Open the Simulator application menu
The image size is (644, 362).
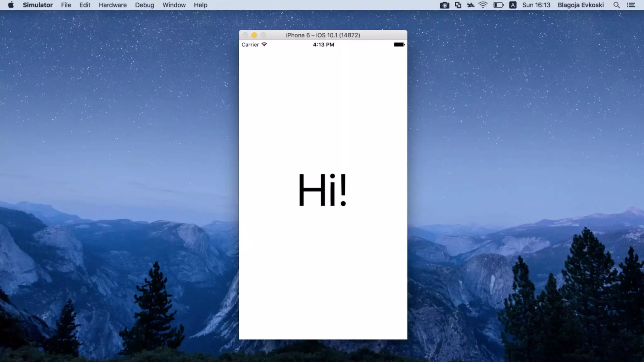point(38,5)
